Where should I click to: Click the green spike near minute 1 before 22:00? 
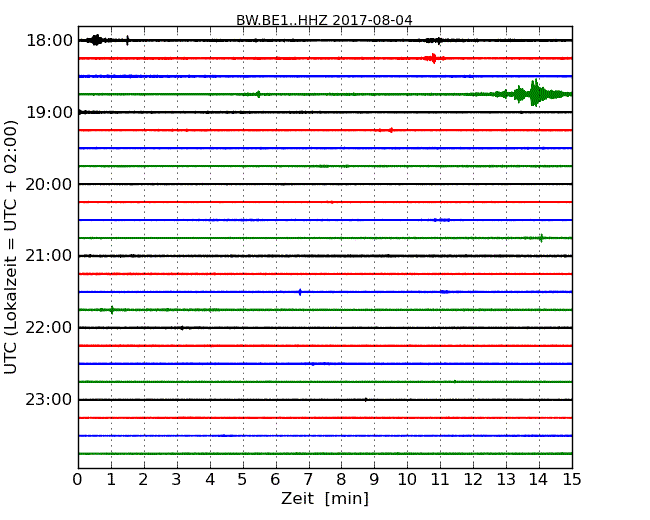112,310
